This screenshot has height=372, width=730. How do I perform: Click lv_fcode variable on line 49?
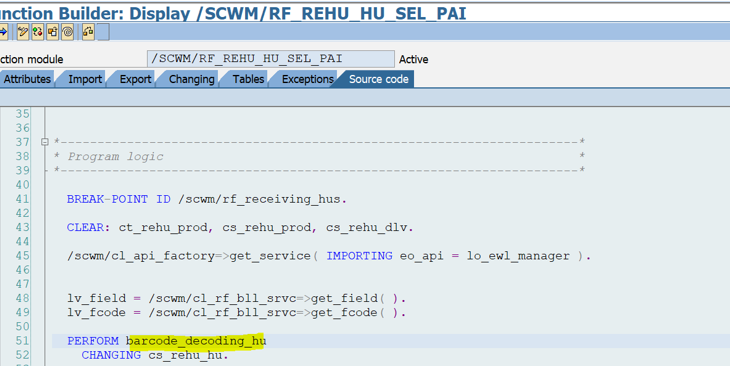[96, 312]
